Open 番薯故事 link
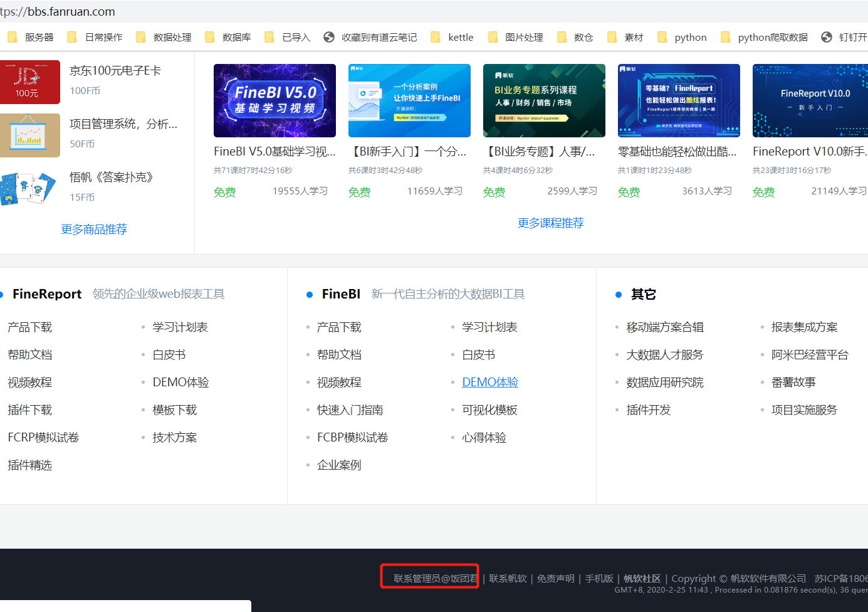This screenshot has width=868, height=612. tap(793, 382)
